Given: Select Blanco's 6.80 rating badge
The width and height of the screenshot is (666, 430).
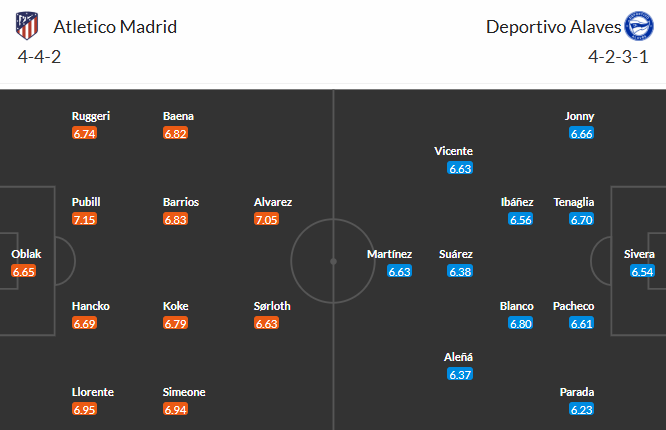Looking at the screenshot, I should (520, 323).
